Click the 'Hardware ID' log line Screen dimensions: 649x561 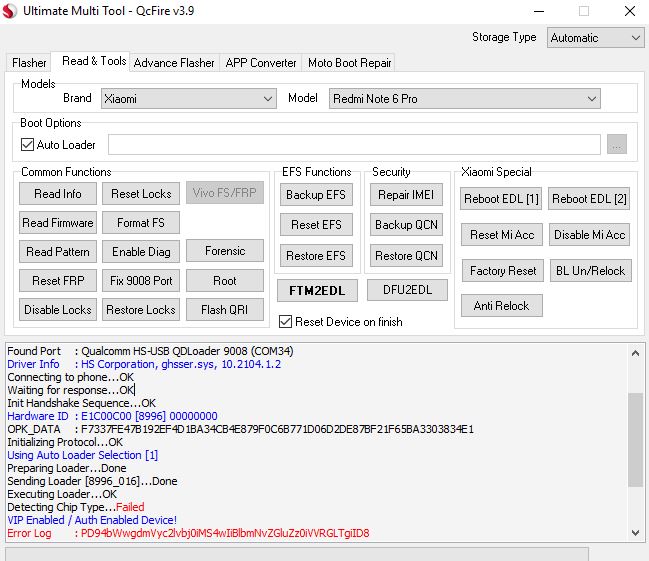(112, 416)
